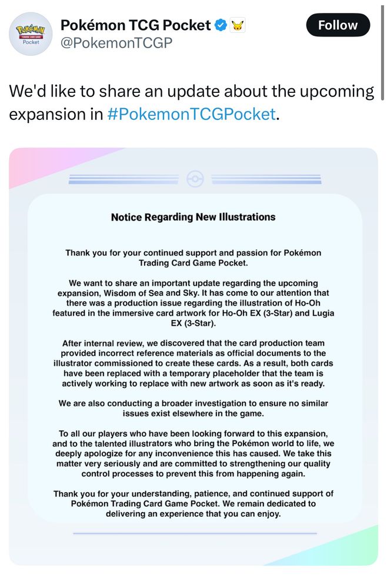
Task: Click the Pikachu affiliate badge icon
Action: click(x=238, y=25)
